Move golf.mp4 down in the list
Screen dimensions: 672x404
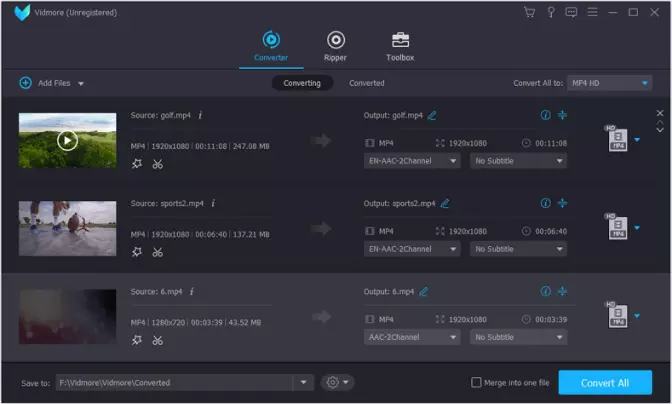pyautogui.click(x=660, y=129)
